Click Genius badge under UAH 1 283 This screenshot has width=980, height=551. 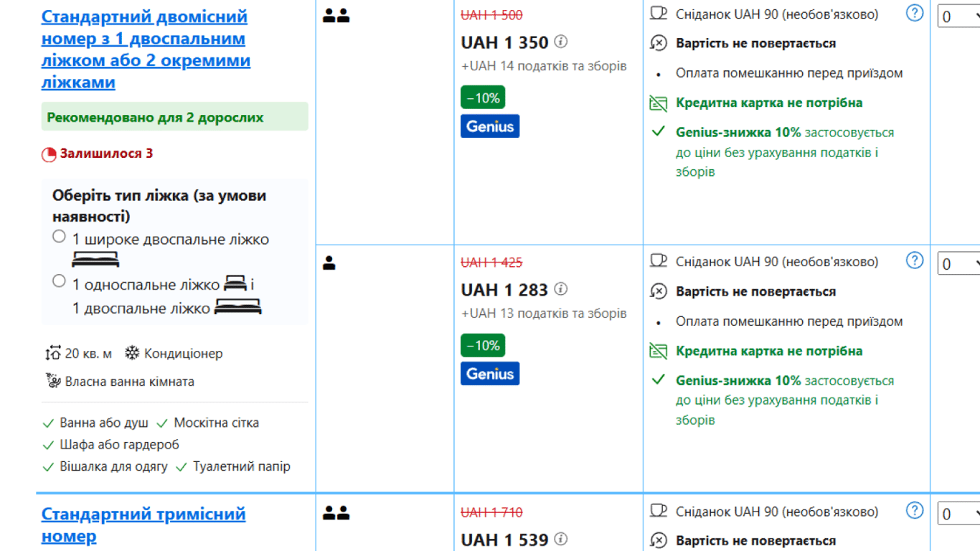(490, 374)
